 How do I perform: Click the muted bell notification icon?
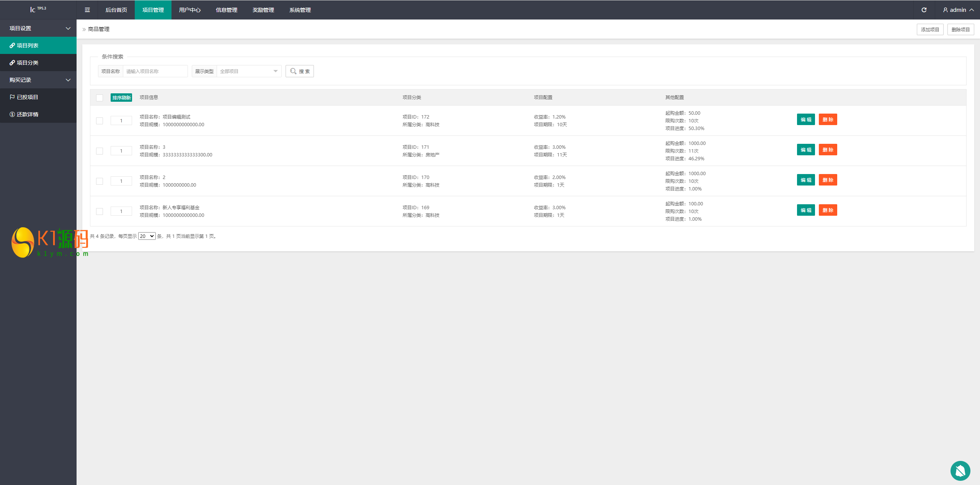pos(960,470)
